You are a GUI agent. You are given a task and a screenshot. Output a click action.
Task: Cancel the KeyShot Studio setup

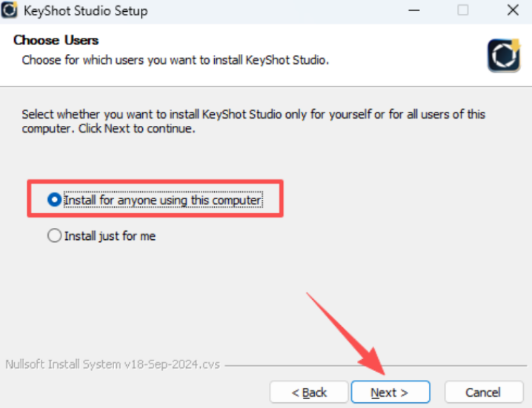(x=483, y=392)
